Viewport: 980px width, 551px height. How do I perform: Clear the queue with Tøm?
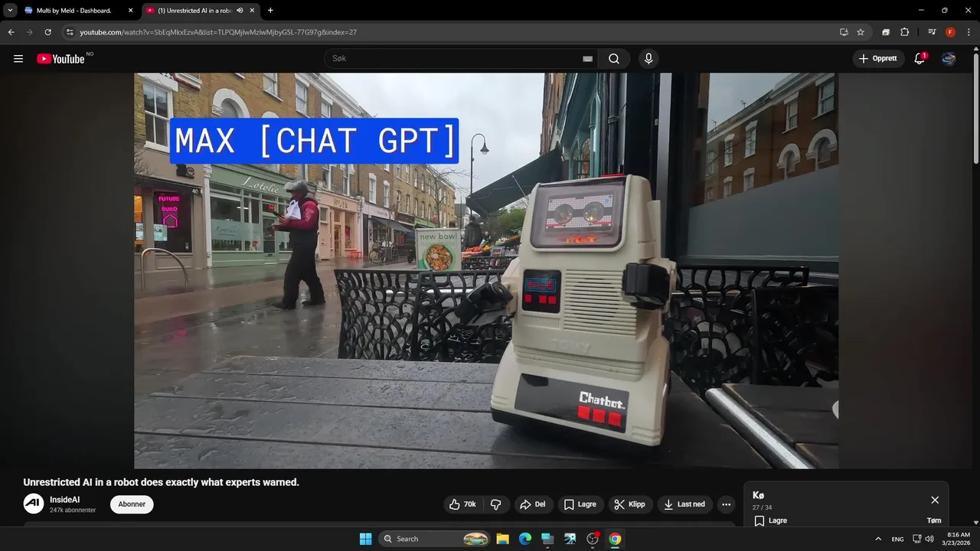click(934, 520)
